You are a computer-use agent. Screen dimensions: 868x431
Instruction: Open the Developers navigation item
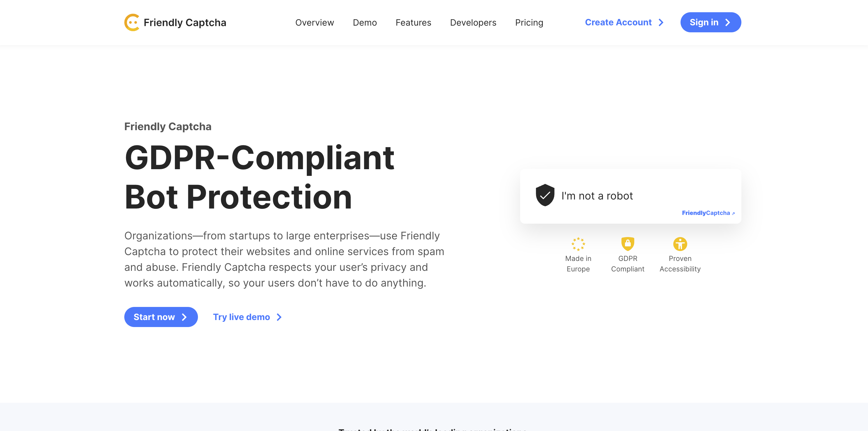473,22
